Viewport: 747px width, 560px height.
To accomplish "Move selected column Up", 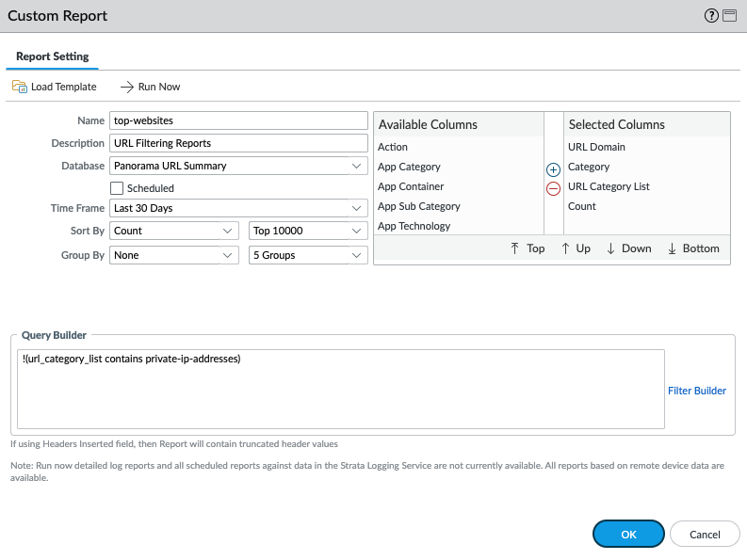I will coord(576,248).
